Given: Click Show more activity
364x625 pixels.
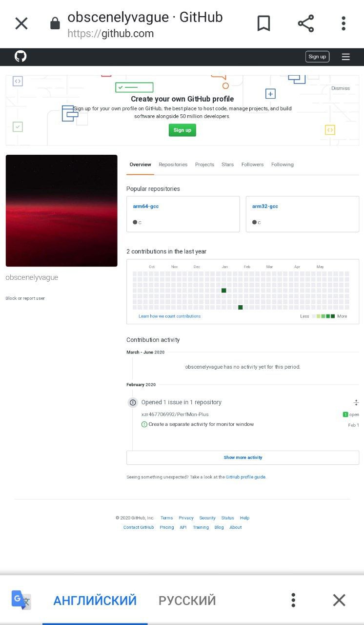Looking at the screenshot, I should (243, 458).
